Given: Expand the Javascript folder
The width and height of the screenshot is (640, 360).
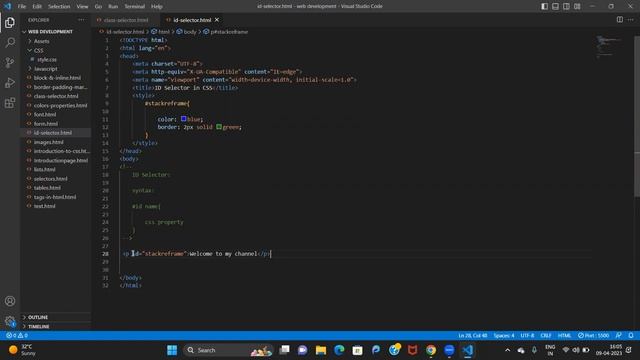Looking at the screenshot, I should [46, 69].
